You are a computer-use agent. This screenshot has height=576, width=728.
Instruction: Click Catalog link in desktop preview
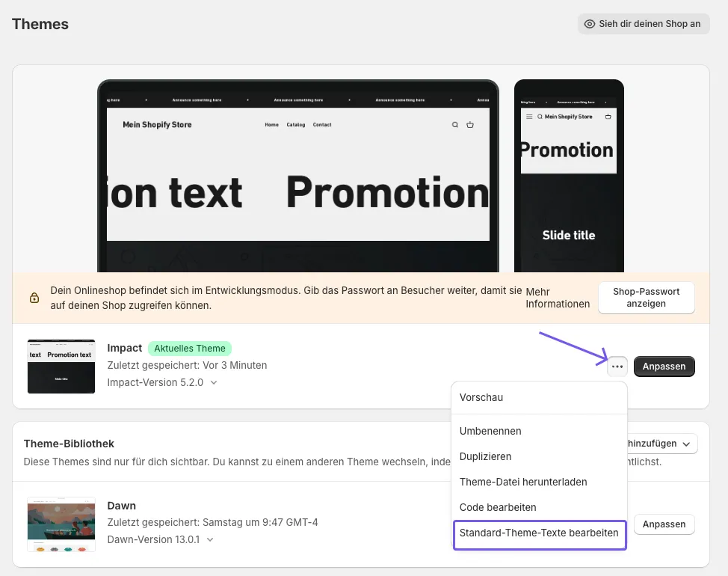click(x=296, y=124)
